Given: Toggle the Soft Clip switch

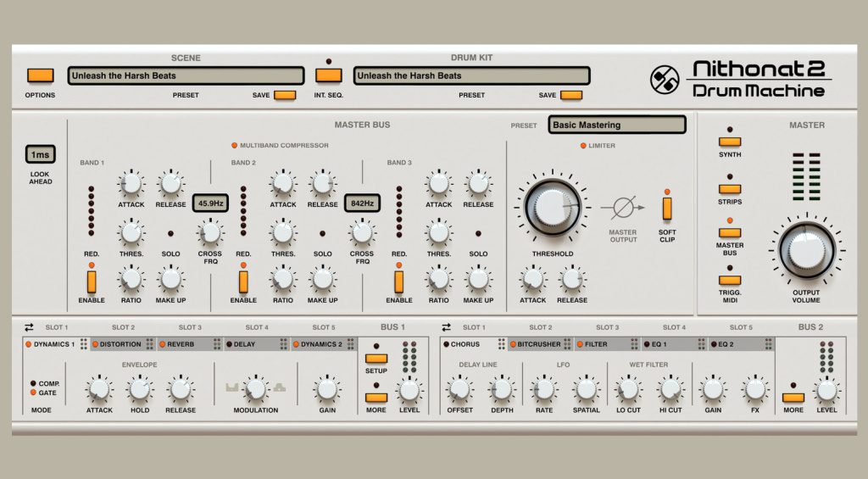Looking at the screenshot, I should pyautogui.click(x=667, y=209).
